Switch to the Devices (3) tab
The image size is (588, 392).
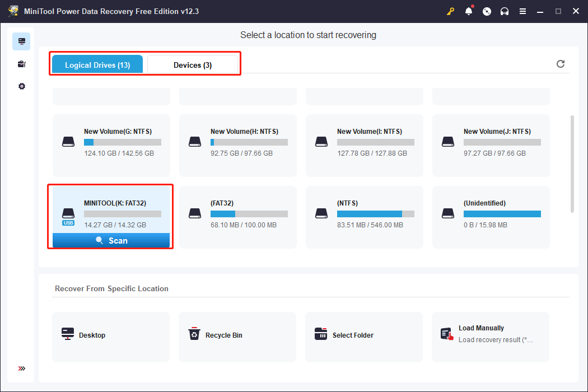click(193, 64)
